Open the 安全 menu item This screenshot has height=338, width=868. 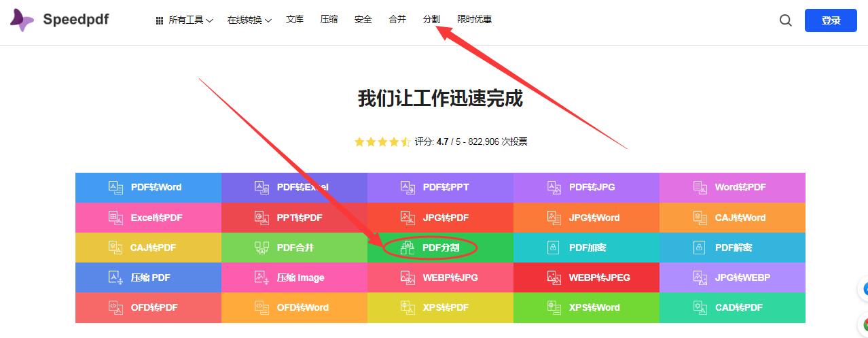363,20
